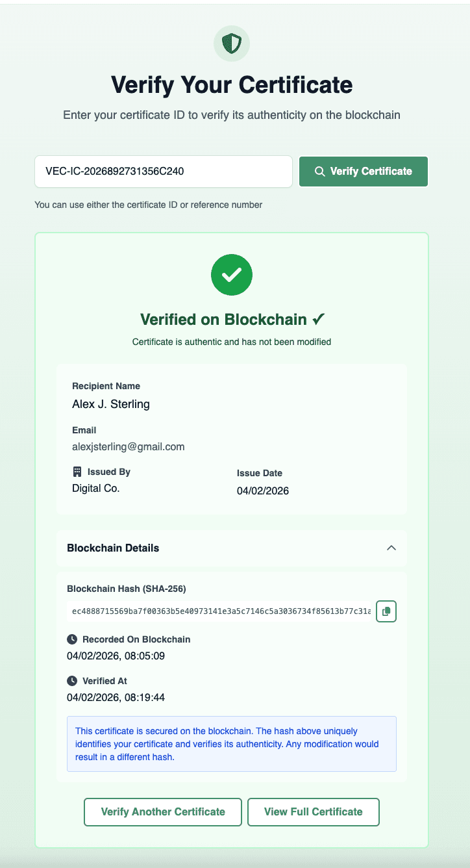Screen dimensions: 470x868
Task: Focus the certificate ID input field
Action: pos(164,172)
